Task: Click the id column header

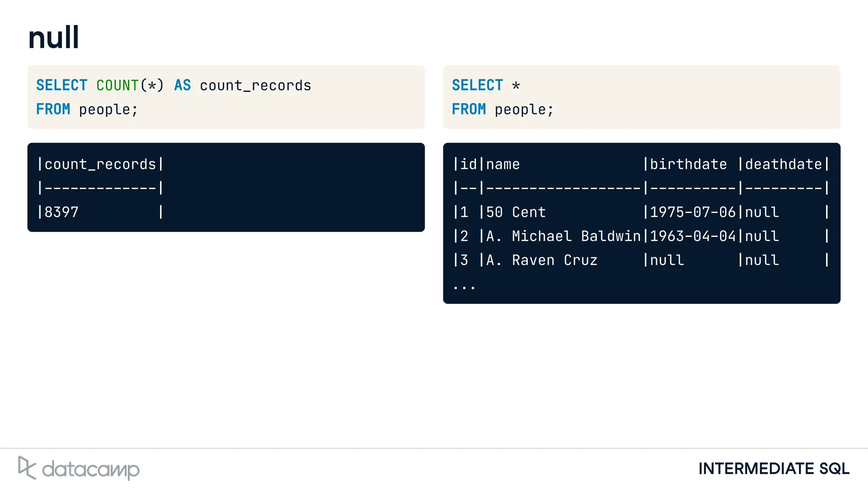Action: (468, 164)
